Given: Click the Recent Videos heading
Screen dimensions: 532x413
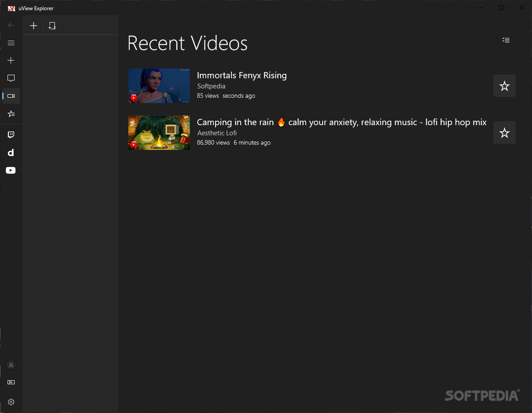Looking at the screenshot, I should point(188,43).
